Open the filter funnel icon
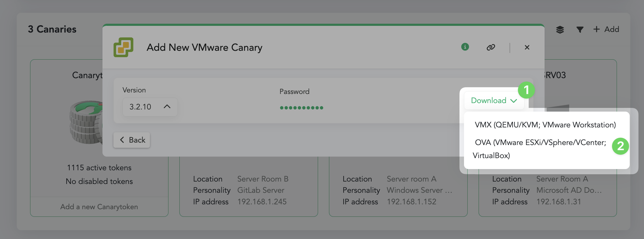644x239 pixels. tap(580, 29)
